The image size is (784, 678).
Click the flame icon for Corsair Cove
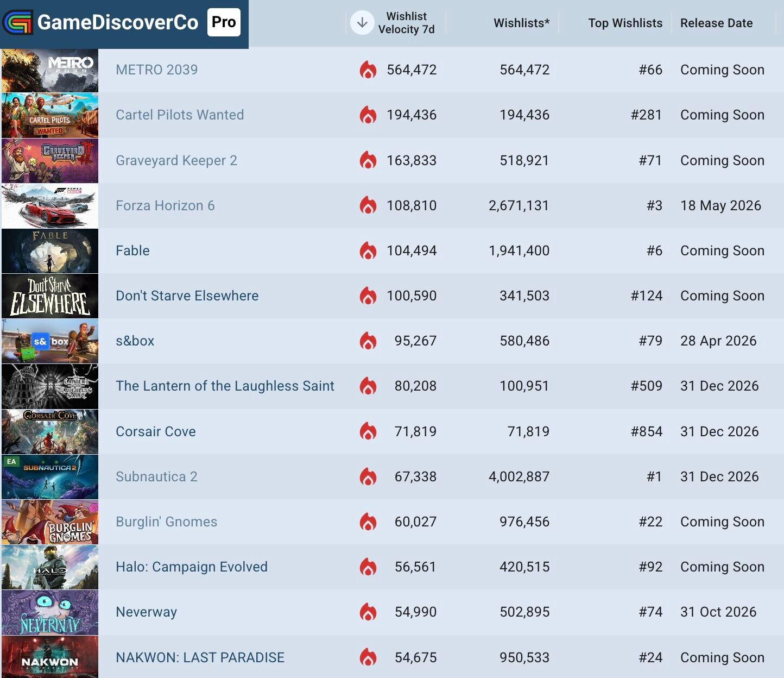click(368, 431)
